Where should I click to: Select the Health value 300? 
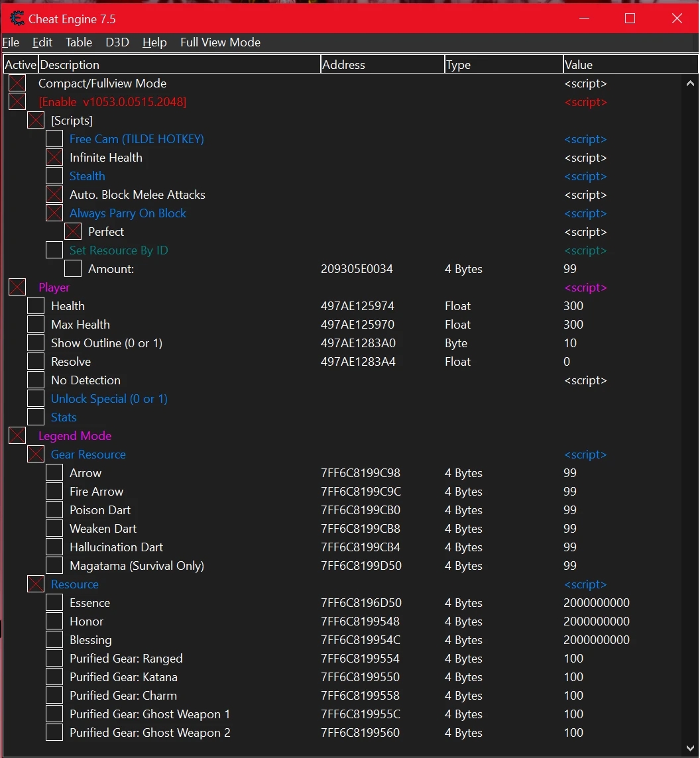coord(573,306)
